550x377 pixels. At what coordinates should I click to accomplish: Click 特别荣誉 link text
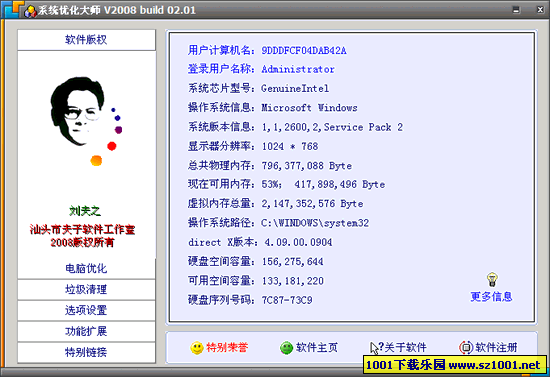(x=227, y=348)
